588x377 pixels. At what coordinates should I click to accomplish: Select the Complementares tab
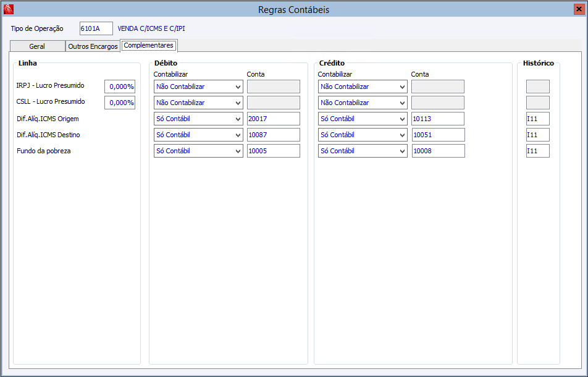[149, 45]
